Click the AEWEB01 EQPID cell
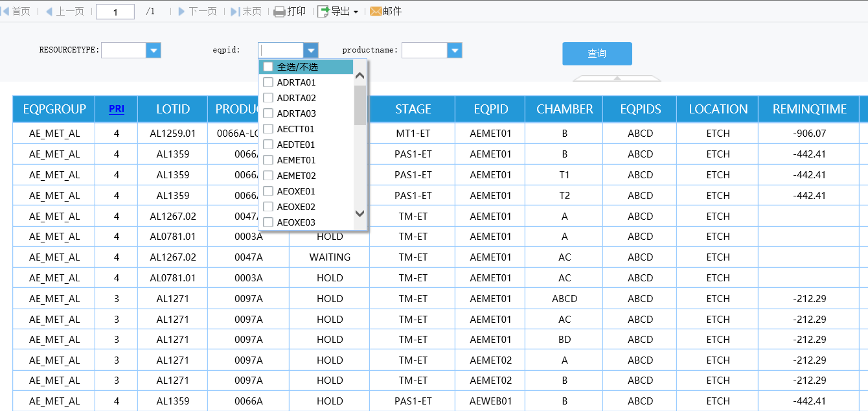The image size is (868, 411). click(x=491, y=401)
